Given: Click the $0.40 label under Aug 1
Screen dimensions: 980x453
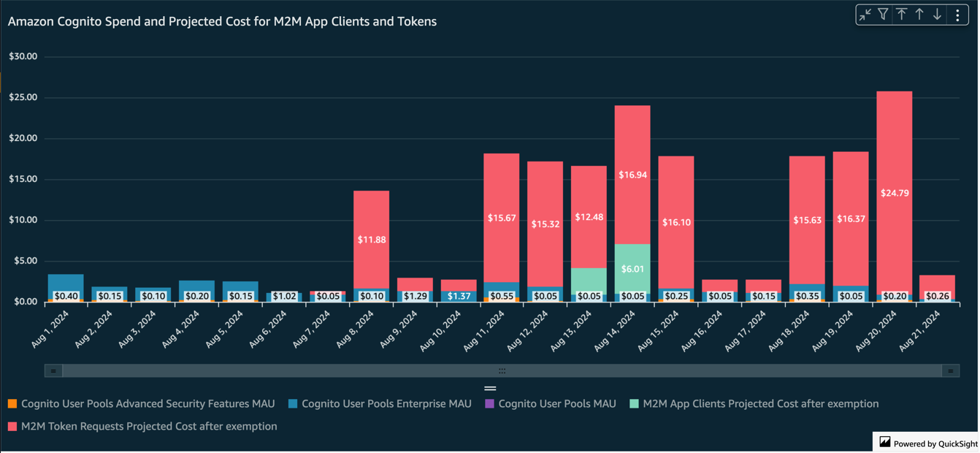Looking at the screenshot, I should click(66, 296).
